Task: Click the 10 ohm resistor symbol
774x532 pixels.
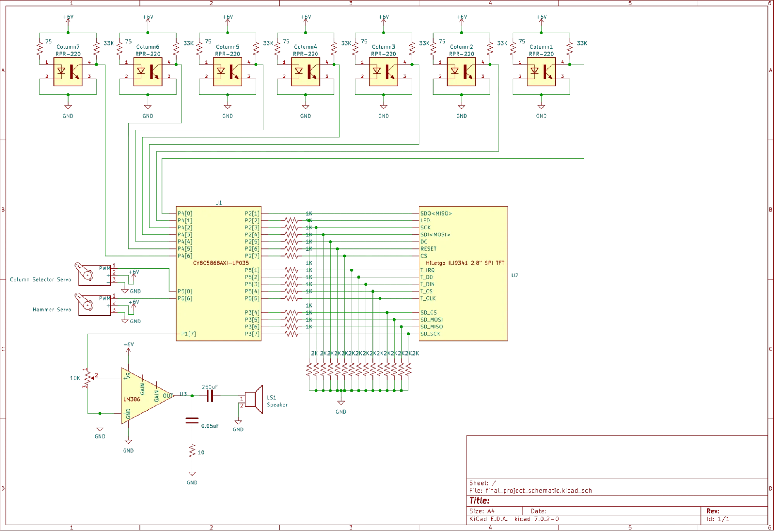Action: pyautogui.click(x=192, y=452)
